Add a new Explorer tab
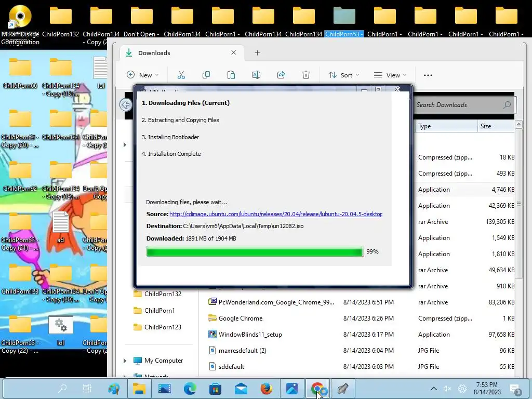Image resolution: width=532 pixels, height=399 pixels. 257,52
